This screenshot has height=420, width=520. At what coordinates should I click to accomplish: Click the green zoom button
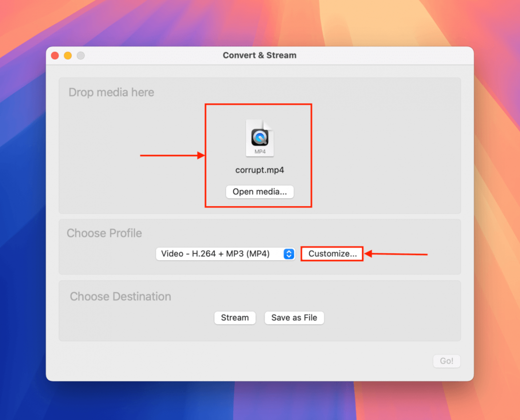[81, 55]
